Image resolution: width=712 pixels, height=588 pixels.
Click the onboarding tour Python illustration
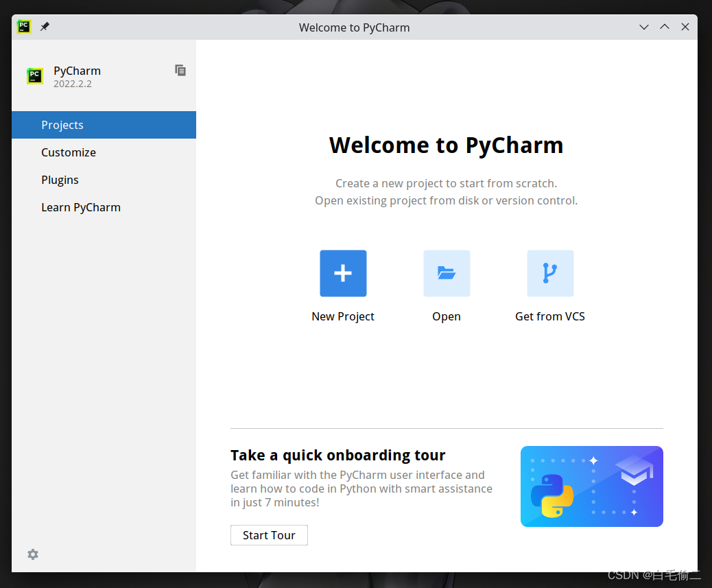(592, 486)
